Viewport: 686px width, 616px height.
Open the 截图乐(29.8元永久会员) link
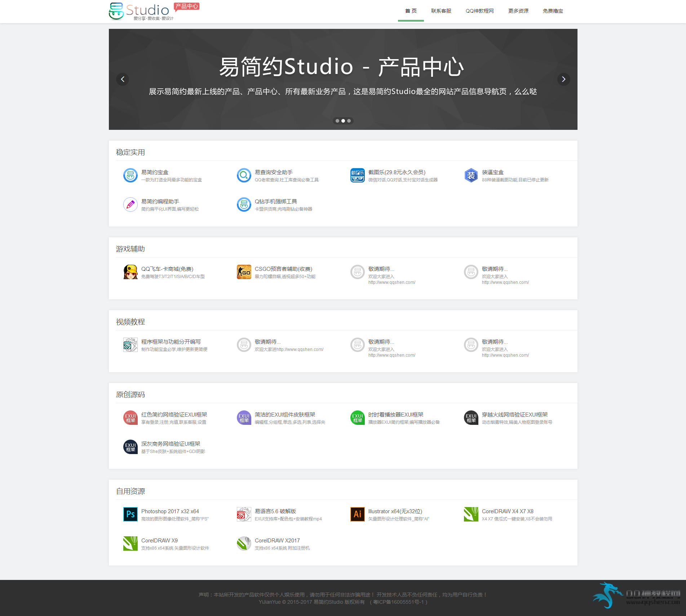pos(397,172)
